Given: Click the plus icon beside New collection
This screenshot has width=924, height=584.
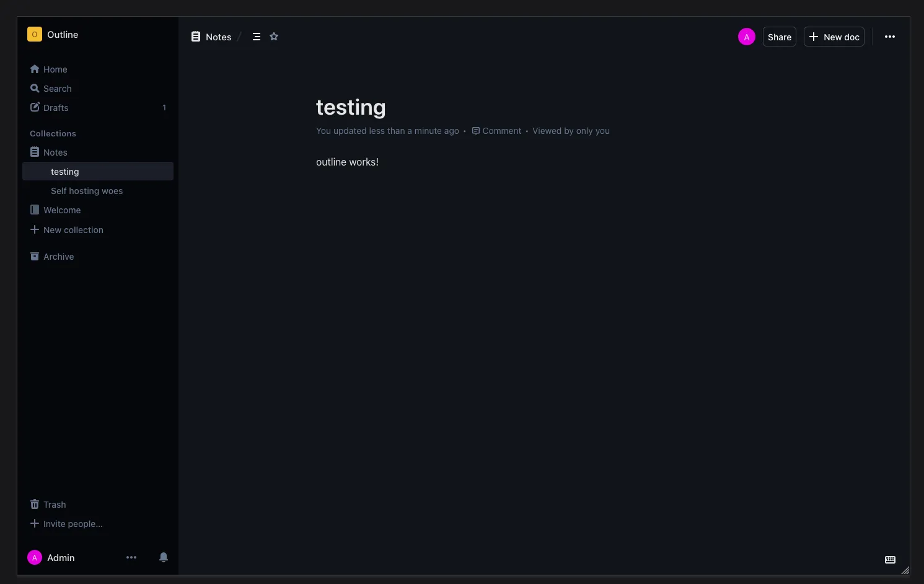Looking at the screenshot, I should click(35, 229).
